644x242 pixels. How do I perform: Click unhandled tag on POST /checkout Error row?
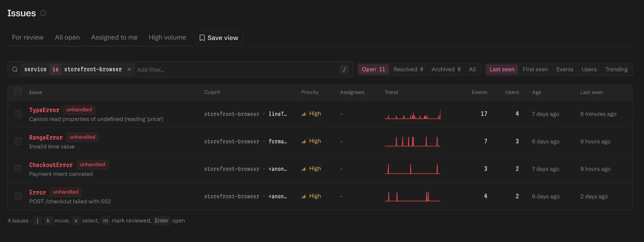[x=66, y=192]
